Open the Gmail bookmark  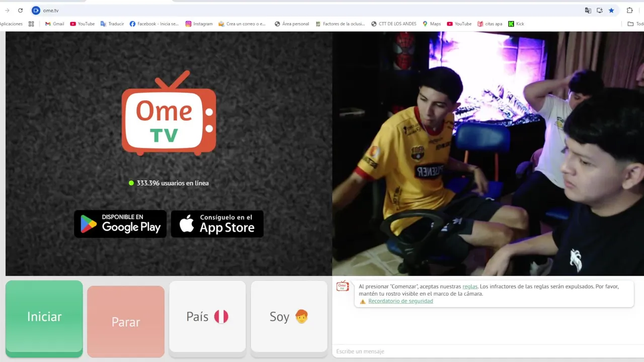pos(54,24)
